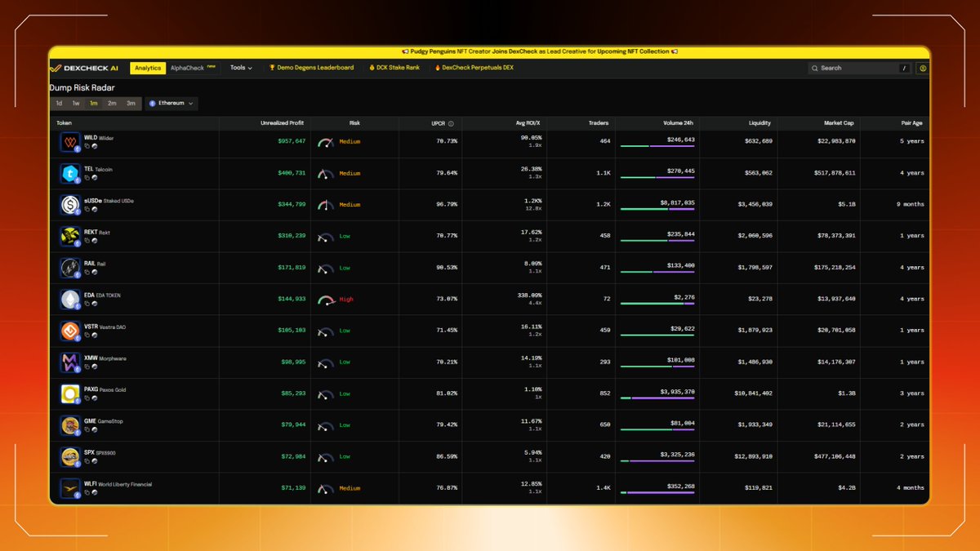This screenshot has width=980, height=551.
Task: Click the WILD volume buy/sell bar
Action: (657, 146)
